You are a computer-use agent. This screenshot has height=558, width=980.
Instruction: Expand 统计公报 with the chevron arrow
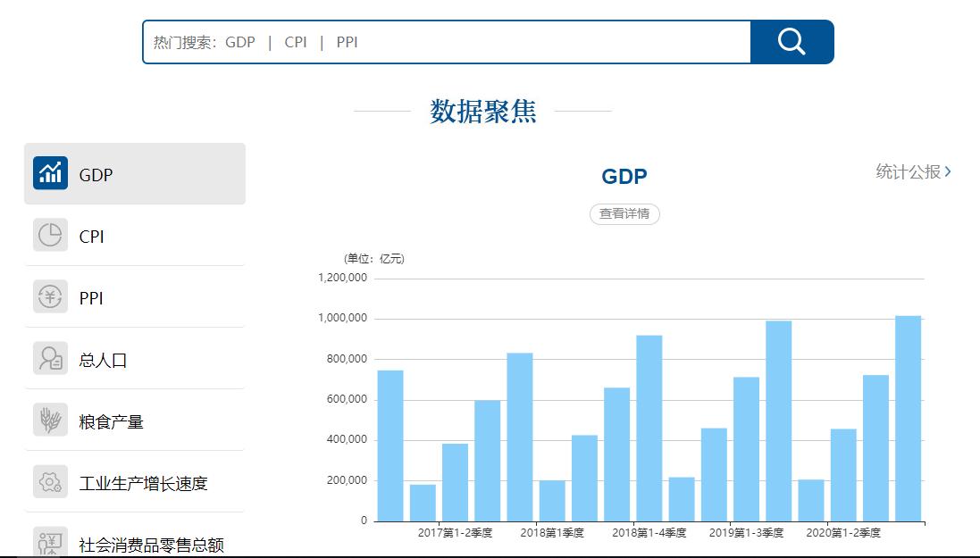(949, 171)
